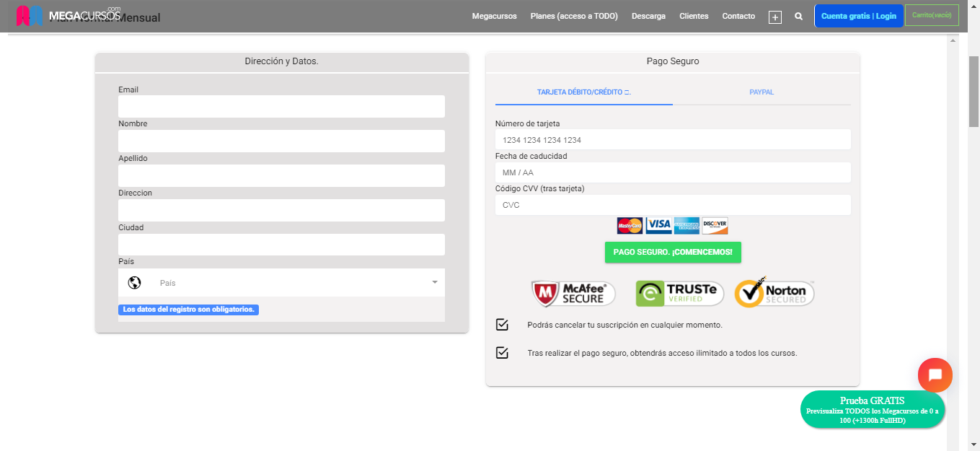The image size is (980, 451).
Task: Click the Prueba GRATIS banner
Action: pyautogui.click(x=872, y=410)
